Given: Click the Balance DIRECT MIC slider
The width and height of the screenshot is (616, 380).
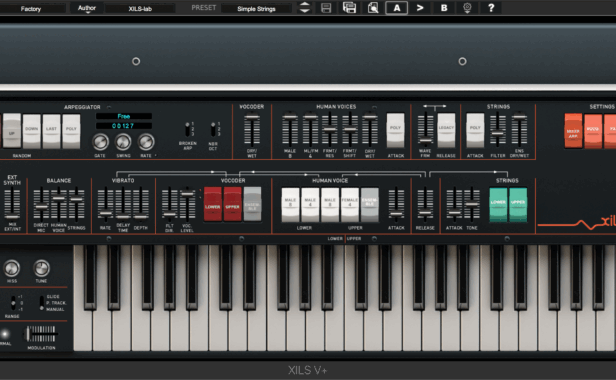Looking at the screenshot, I should 41,204.
